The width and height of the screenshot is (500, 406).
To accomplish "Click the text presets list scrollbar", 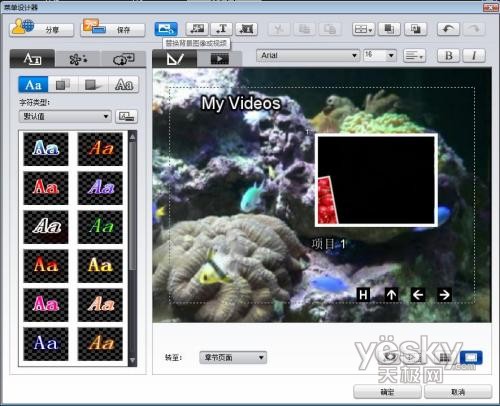I will [132, 249].
